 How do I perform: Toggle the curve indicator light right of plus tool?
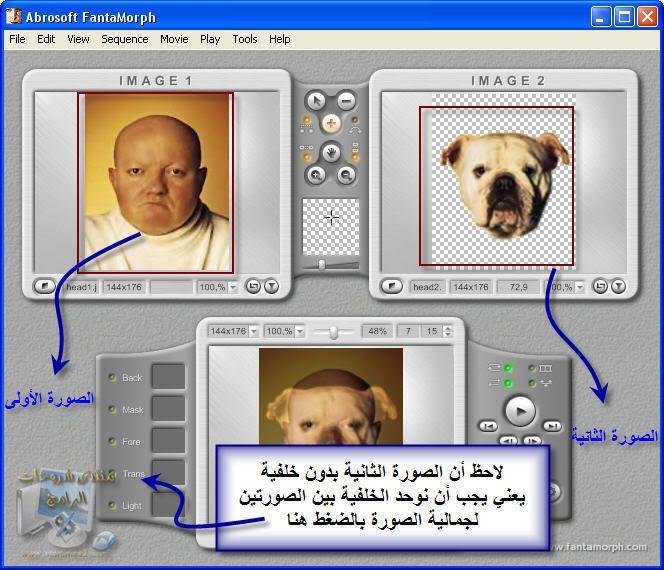(355, 121)
